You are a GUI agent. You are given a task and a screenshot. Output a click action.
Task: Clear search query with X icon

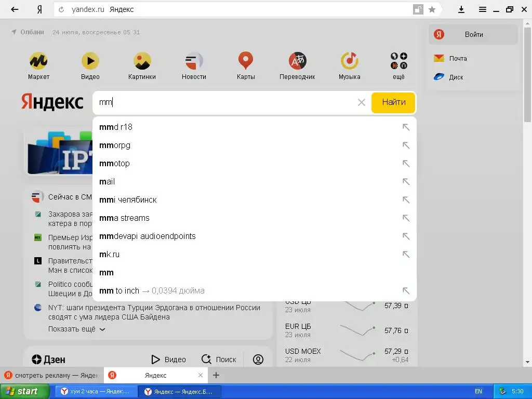coord(362,102)
